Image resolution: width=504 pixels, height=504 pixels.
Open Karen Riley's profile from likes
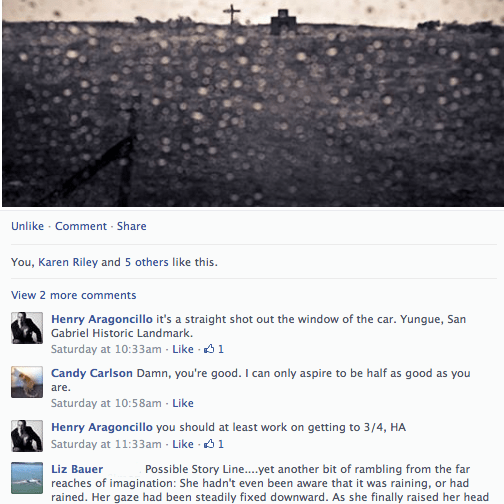click(68, 262)
